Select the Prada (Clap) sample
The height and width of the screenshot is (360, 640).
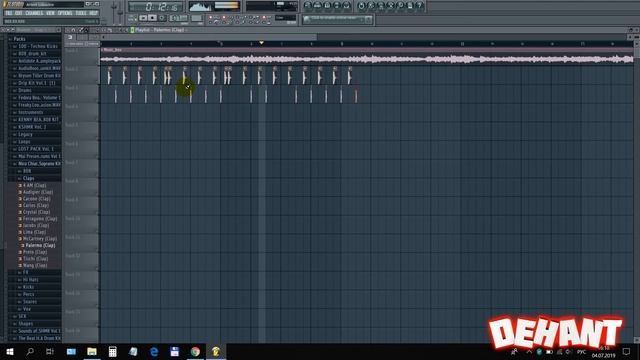coord(35,252)
